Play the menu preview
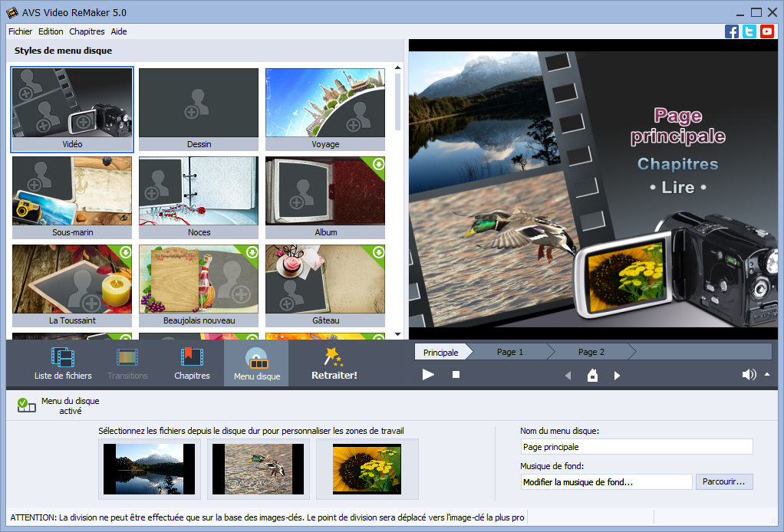This screenshot has width=784, height=532. (x=428, y=375)
